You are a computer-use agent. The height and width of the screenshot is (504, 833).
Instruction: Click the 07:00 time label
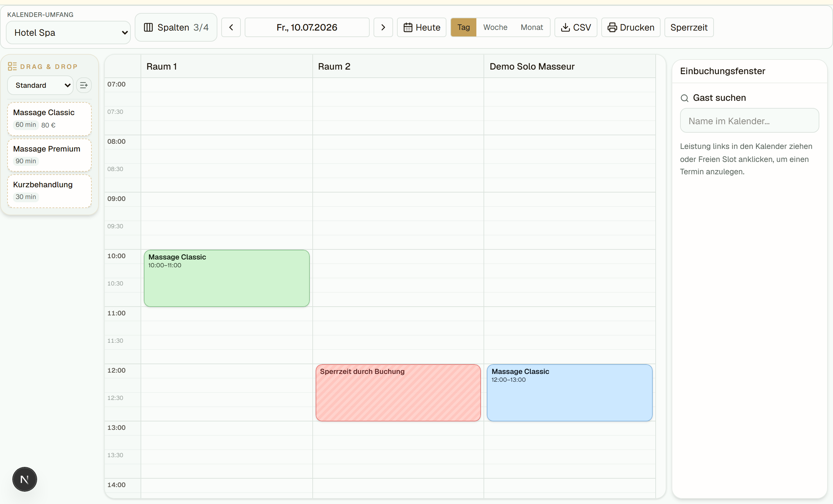pos(116,84)
